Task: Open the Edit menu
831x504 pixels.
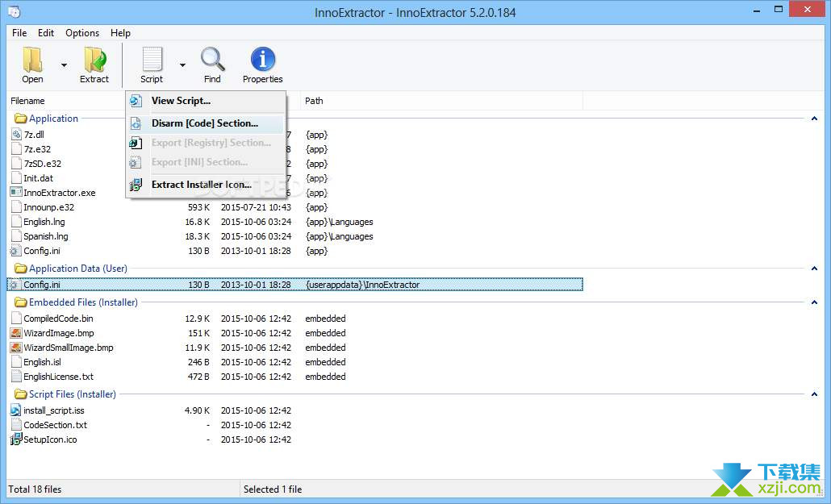Action: (46, 33)
